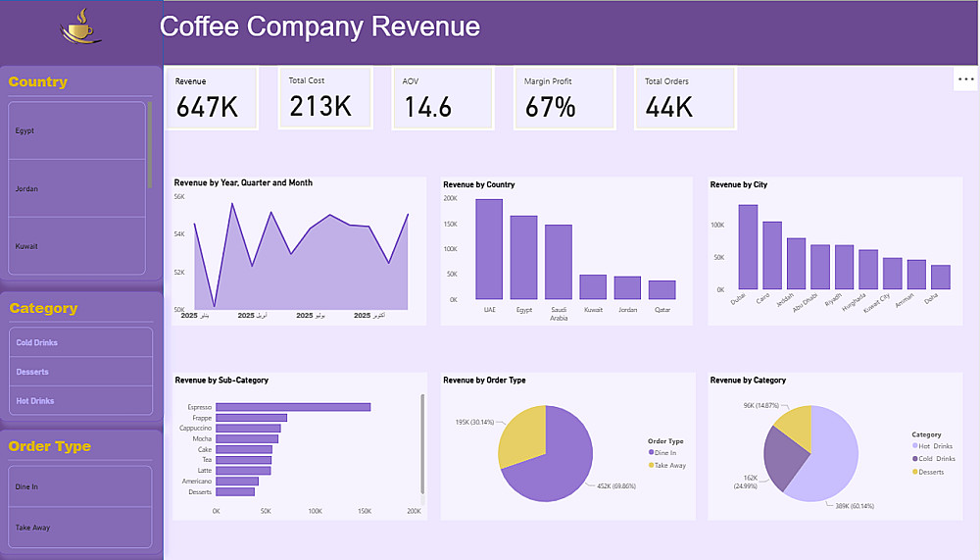Click the Amman revenue bar

tap(916, 274)
